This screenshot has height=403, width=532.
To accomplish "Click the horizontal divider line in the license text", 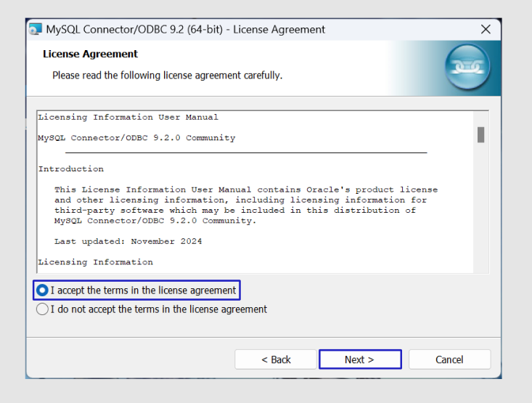I will pyautogui.click(x=246, y=152).
